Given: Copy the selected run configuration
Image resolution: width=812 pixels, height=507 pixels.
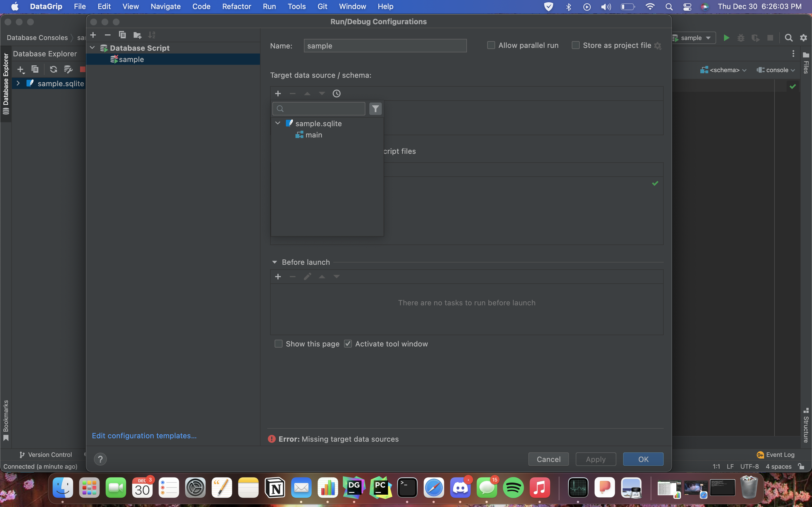Looking at the screenshot, I should 122,35.
